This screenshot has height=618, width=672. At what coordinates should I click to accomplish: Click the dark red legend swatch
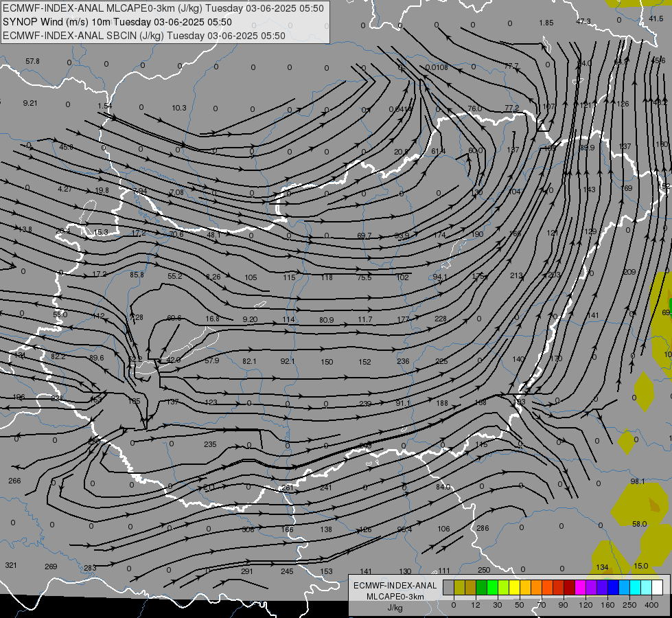click(x=569, y=588)
